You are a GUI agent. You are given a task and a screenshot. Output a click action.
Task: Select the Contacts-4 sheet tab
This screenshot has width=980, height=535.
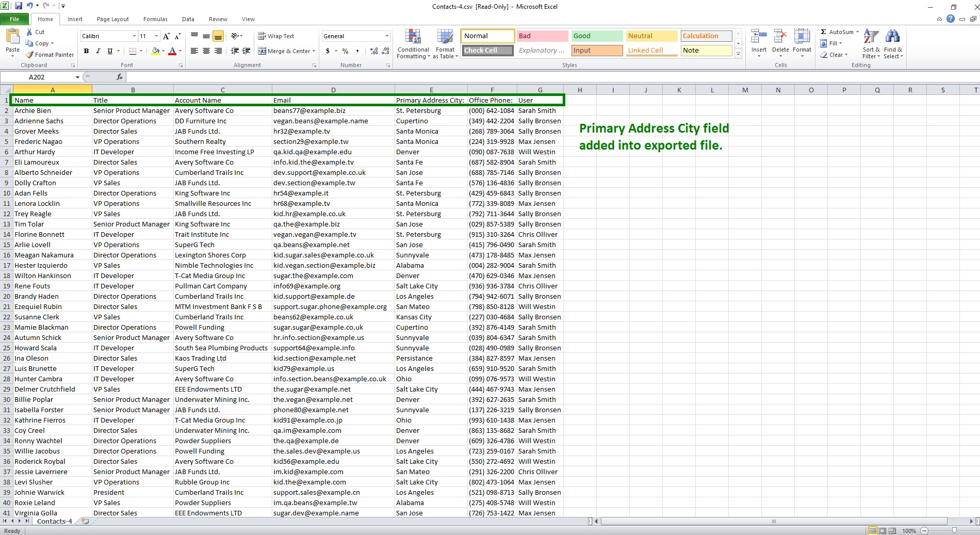(x=54, y=521)
